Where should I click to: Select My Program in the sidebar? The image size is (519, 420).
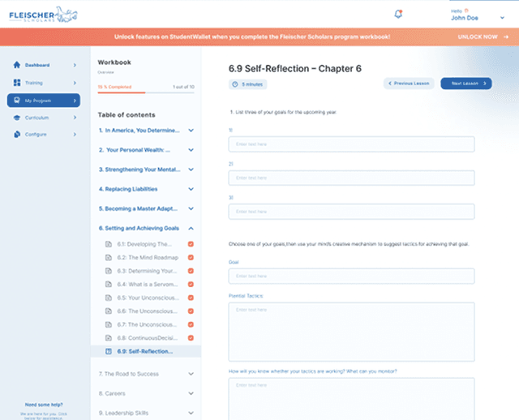point(44,101)
